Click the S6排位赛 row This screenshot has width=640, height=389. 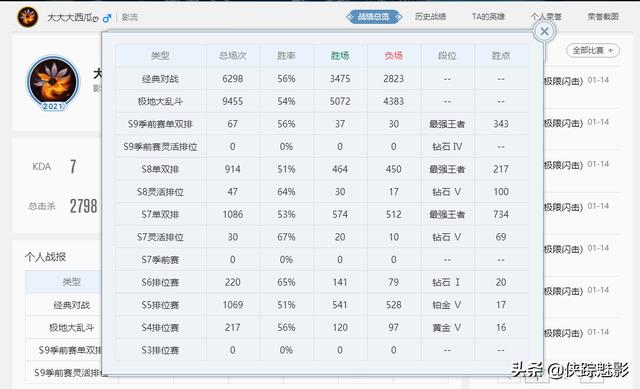[322, 282]
